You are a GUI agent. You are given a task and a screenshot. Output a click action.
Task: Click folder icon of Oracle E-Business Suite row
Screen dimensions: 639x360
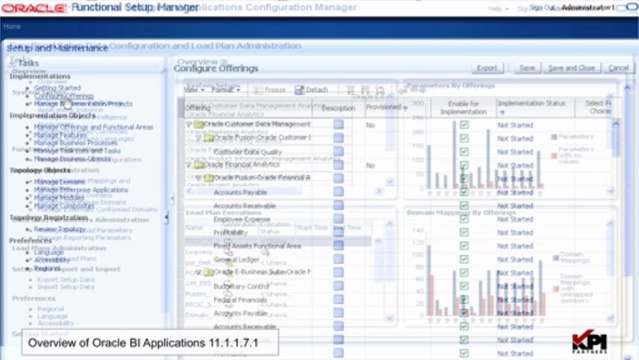[x=209, y=272]
